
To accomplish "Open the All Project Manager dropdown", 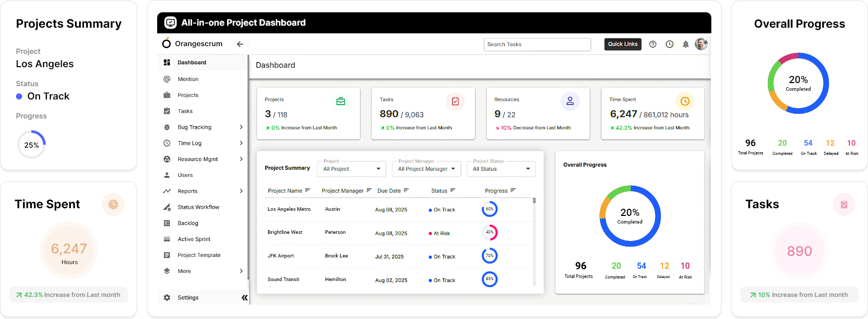I will coord(426,169).
